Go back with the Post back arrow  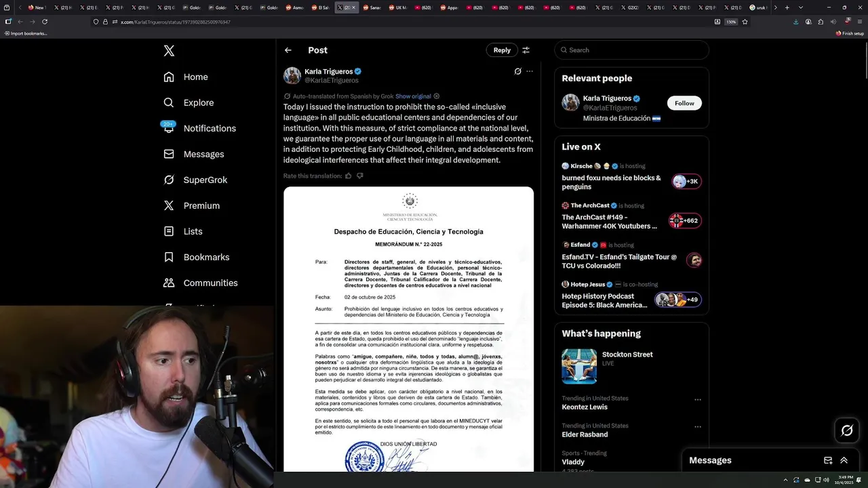[288, 50]
